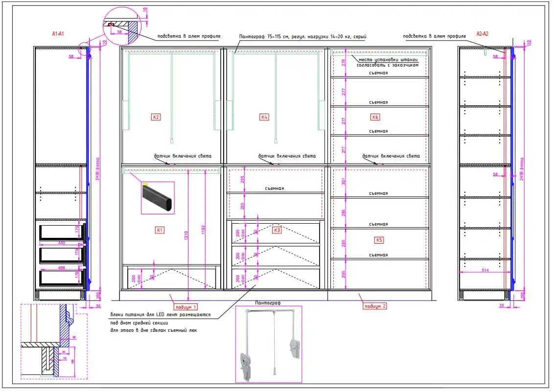Viewport: 554px width, 392px height.
Task: Click the K1 section label
Action: 159,230
